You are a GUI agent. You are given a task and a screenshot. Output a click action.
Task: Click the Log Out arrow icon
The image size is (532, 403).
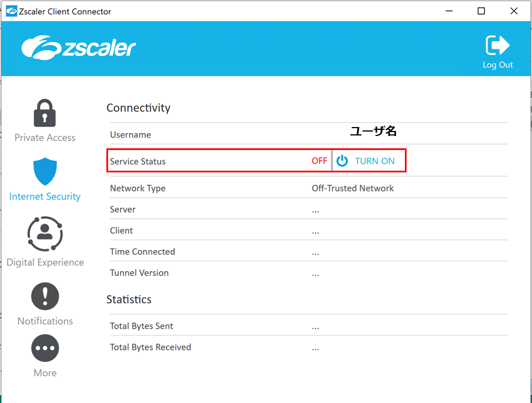pos(497,45)
